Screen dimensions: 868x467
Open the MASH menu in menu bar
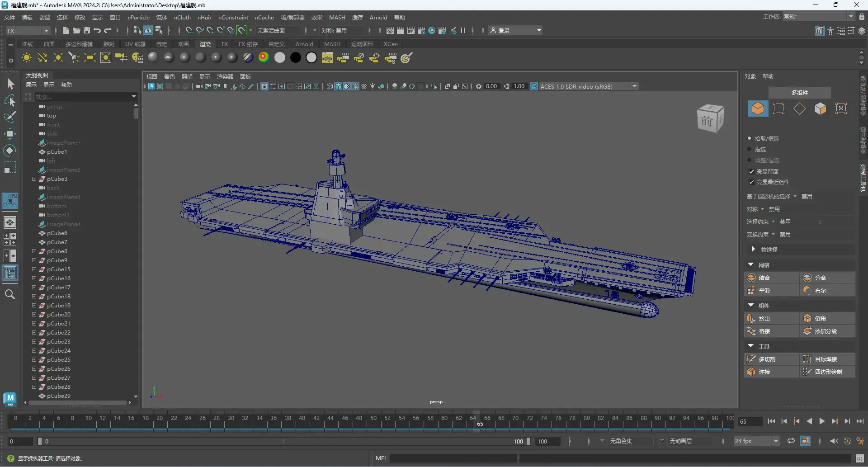pyautogui.click(x=337, y=17)
